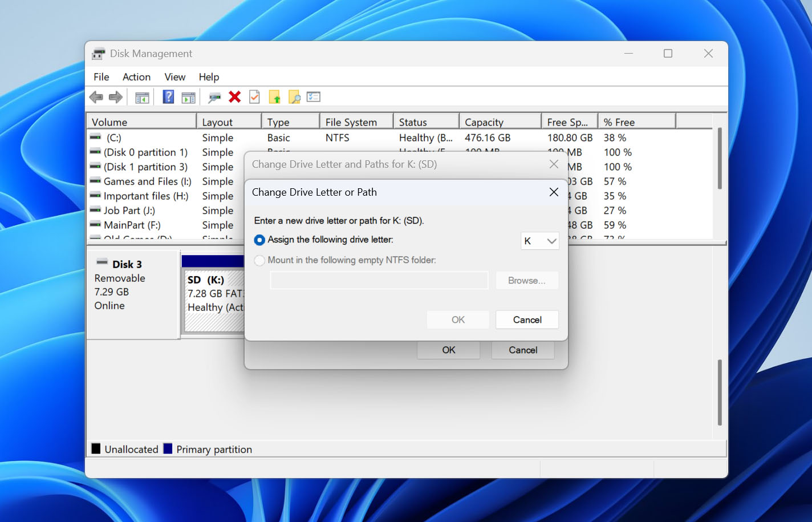Close the Change Drive Letter and Paths for K: dialog
812x522 pixels.
pos(554,164)
